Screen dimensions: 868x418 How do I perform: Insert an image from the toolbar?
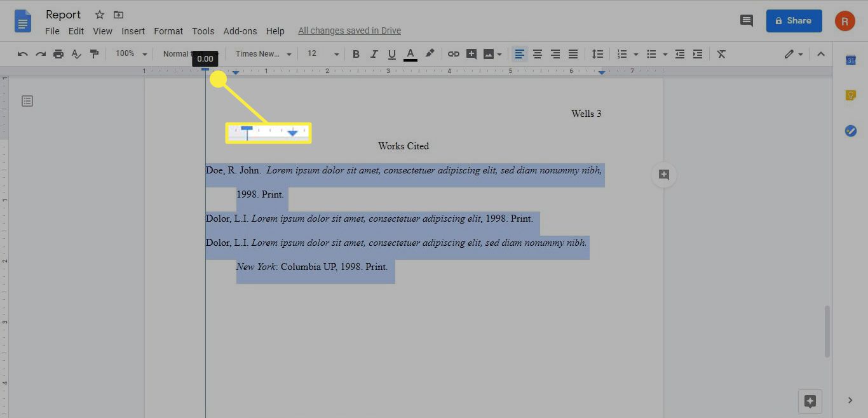pyautogui.click(x=489, y=54)
